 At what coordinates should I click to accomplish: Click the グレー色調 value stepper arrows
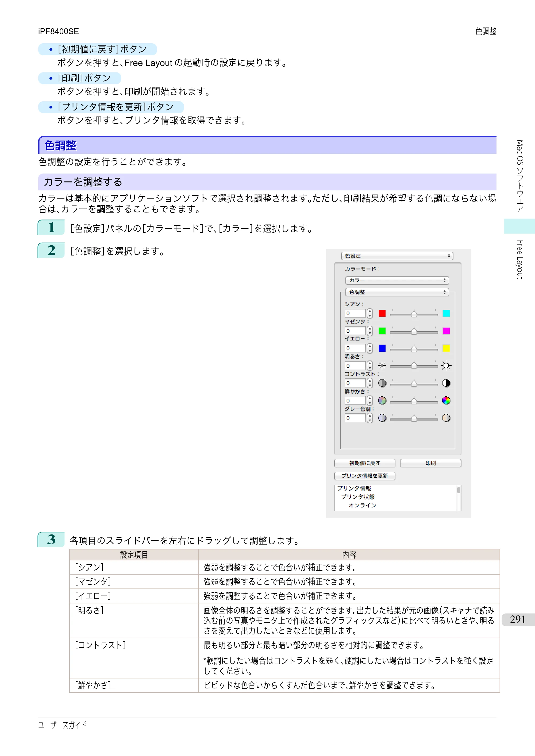tap(370, 418)
